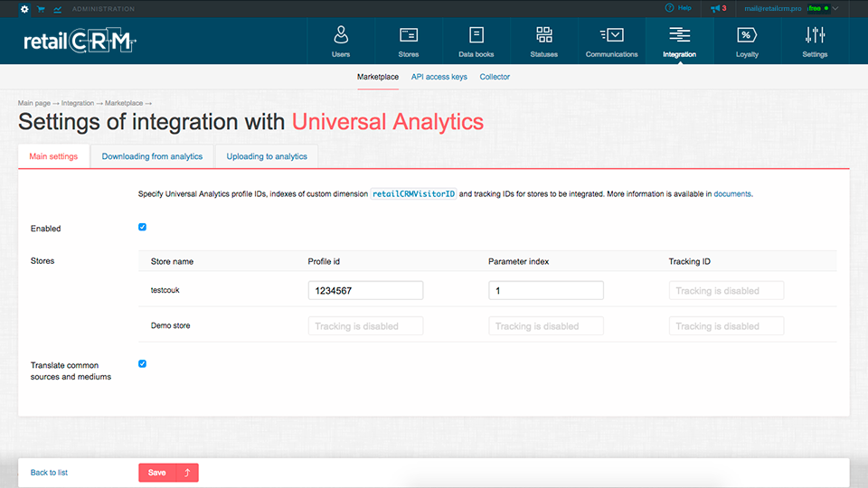
Task: Click the free plan badge
Action: (x=818, y=8)
